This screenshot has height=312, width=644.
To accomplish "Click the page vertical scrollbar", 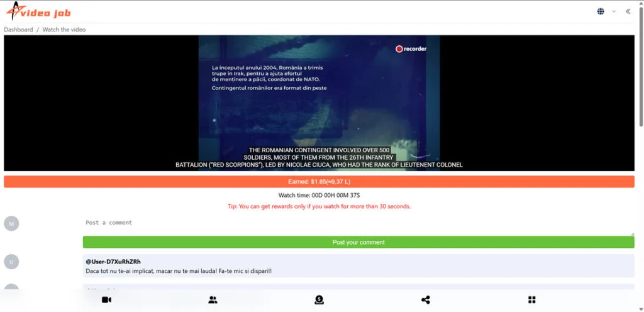I will (x=641, y=65).
